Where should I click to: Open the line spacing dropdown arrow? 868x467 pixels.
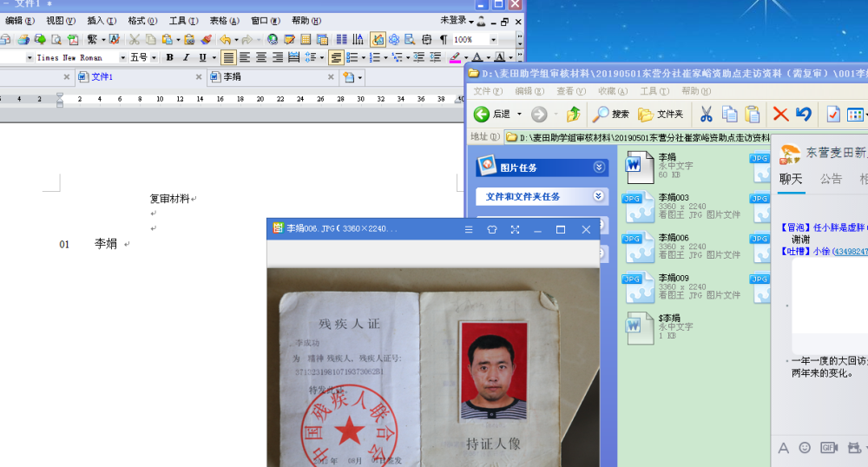click(322, 57)
